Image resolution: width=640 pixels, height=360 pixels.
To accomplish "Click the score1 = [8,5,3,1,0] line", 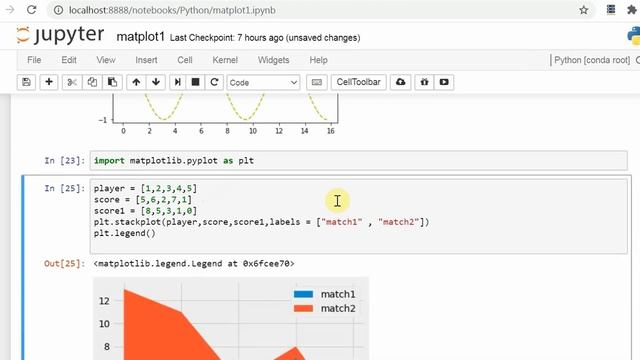I will tap(145, 211).
